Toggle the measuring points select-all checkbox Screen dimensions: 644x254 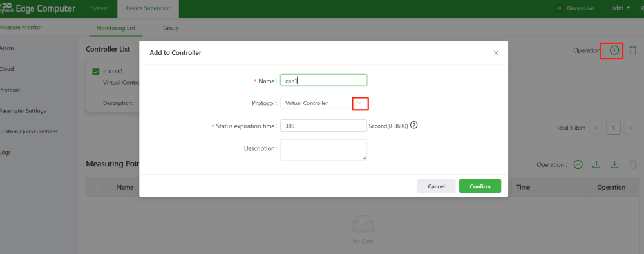99,188
